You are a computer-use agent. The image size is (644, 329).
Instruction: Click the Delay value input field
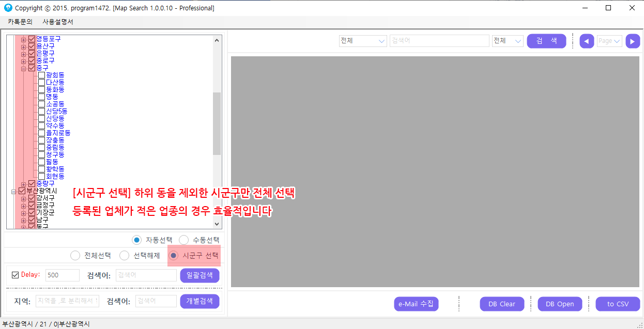tap(62, 275)
